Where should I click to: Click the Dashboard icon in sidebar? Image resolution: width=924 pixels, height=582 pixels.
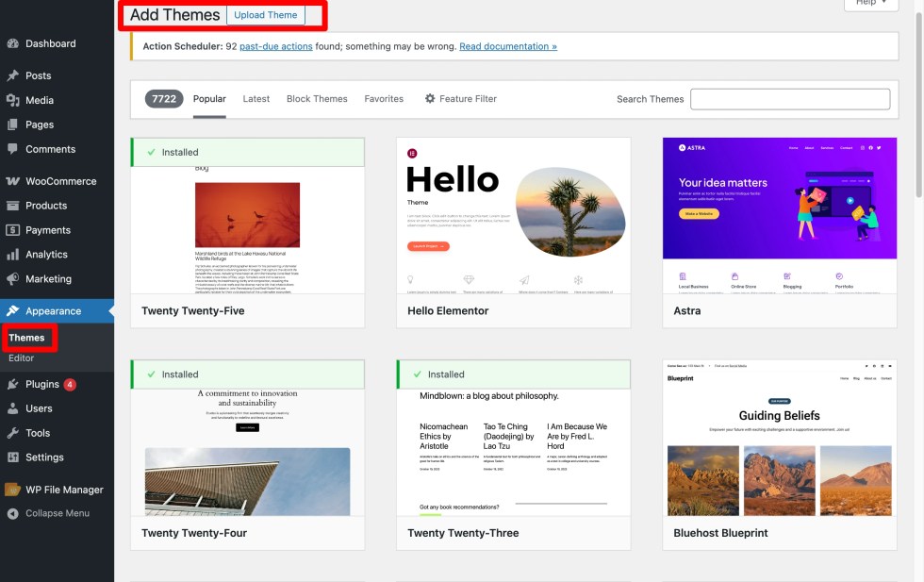pyautogui.click(x=12, y=43)
